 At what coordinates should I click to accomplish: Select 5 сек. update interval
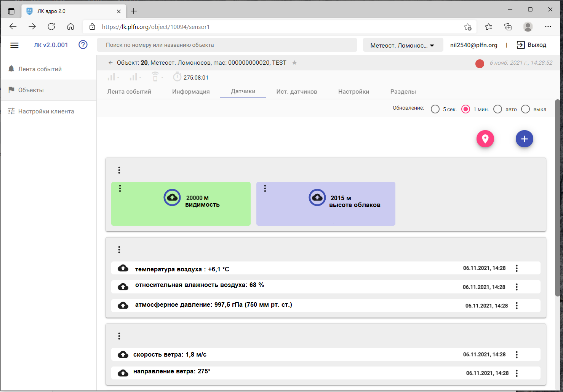coord(435,109)
